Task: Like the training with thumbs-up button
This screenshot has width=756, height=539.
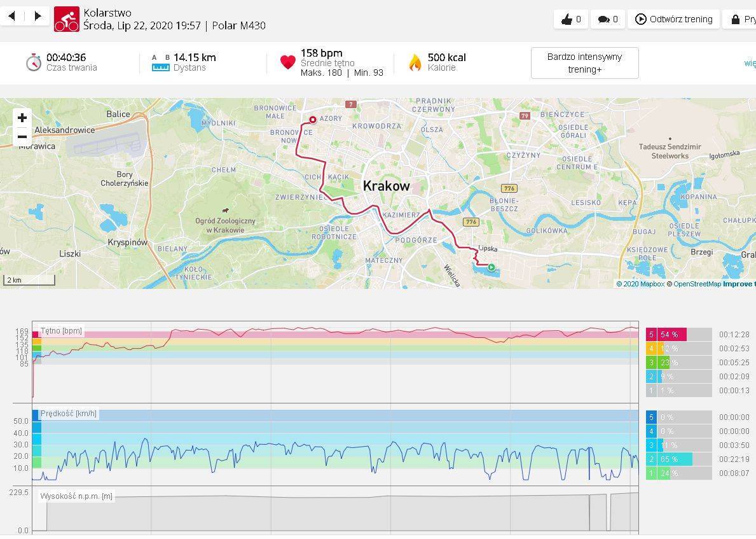Action: [570, 19]
